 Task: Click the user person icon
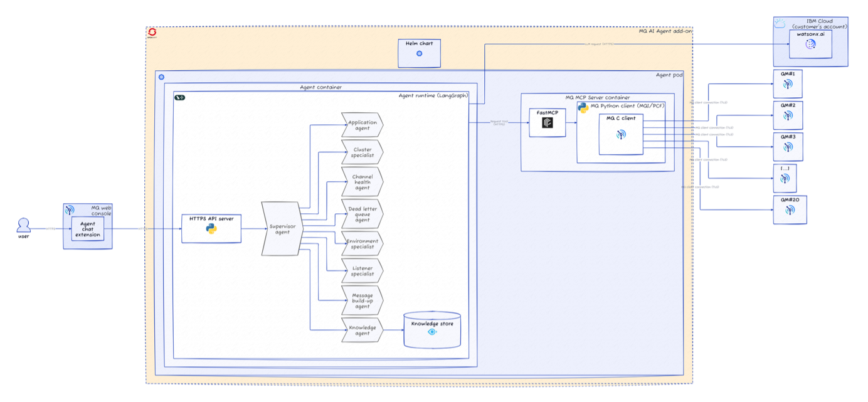pos(23,225)
